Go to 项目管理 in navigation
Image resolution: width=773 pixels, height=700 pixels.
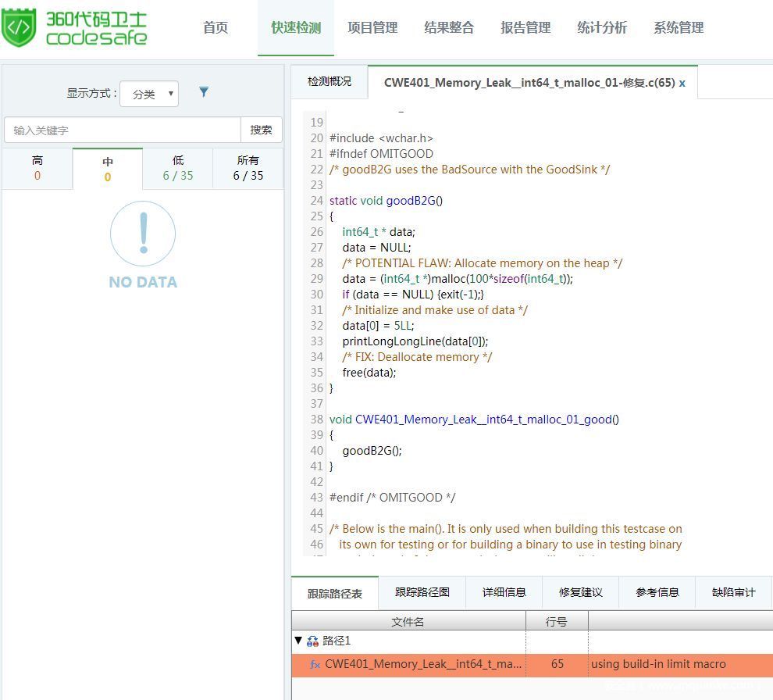(372, 28)
